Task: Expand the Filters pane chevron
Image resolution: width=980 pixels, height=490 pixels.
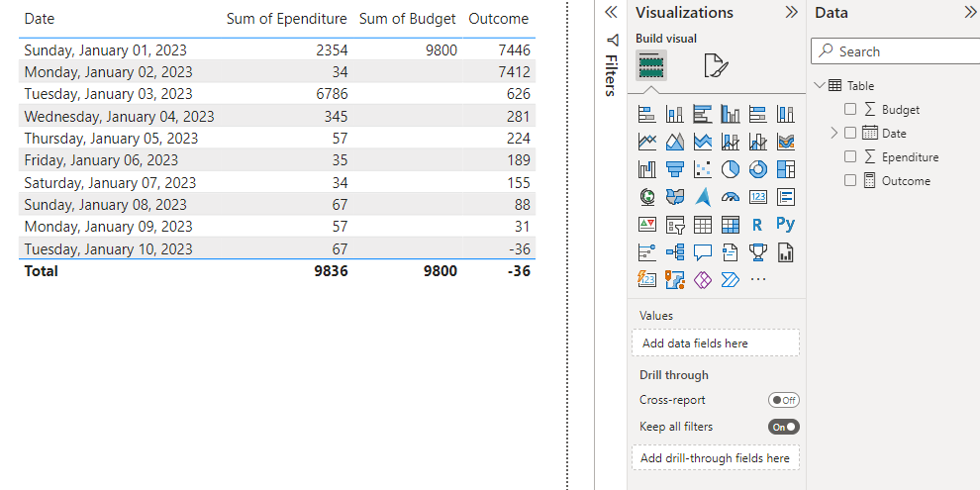Action: (611, 12)
